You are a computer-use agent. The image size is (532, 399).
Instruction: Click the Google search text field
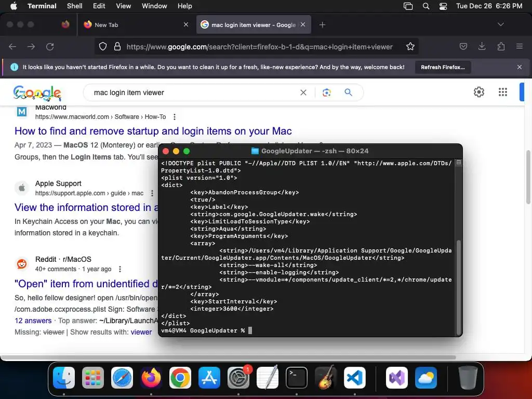click(194, 92)
